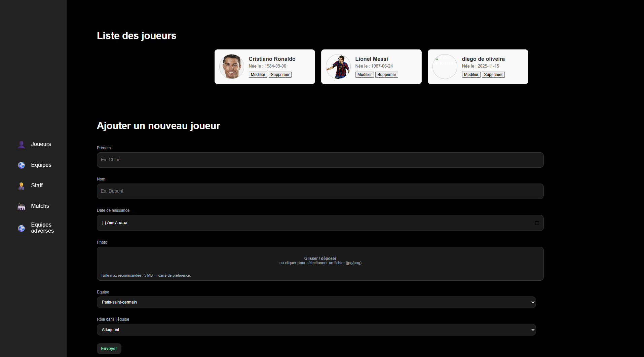Viewport: 644px width, 357px height.
Task: Click diego de oliveira's photo placeholder
Action: [x=445, y=66]
